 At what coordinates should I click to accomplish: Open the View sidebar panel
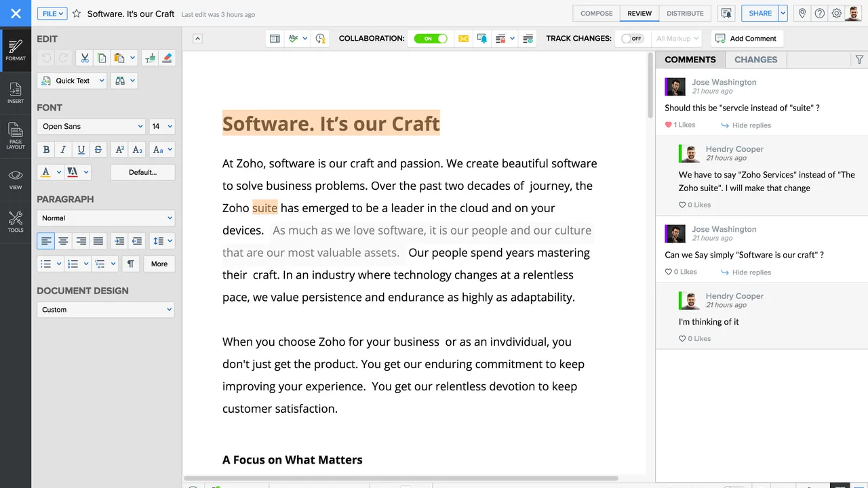(x=16, y=179)
